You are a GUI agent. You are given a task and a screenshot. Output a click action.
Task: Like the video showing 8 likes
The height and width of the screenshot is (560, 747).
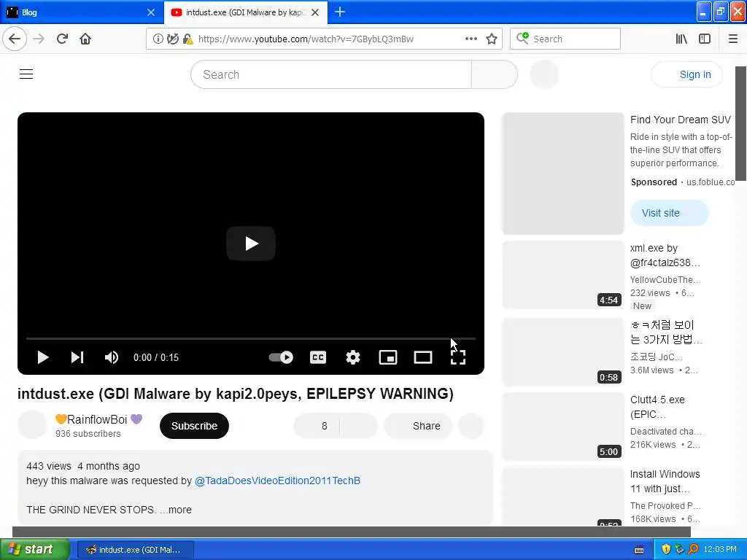[317, 426]
